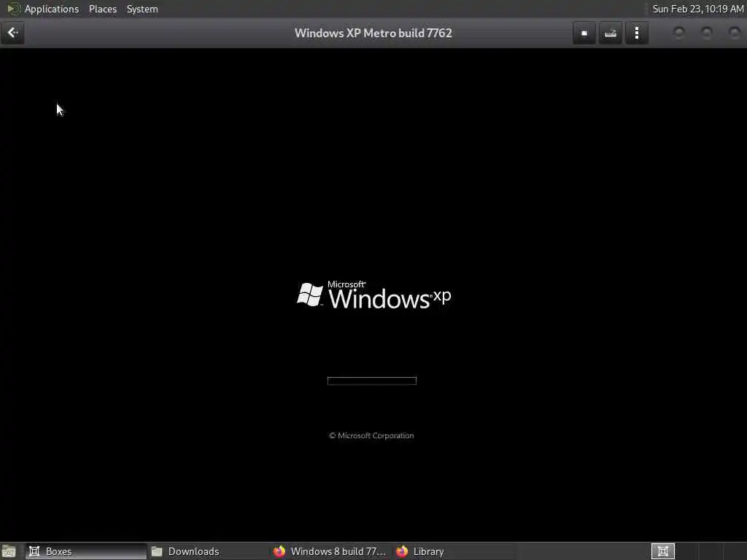Viewport: 747px width, 560px height.
Task: Click the Windows XP Metro build 7762 title
Action: click(x=373, y=34)
